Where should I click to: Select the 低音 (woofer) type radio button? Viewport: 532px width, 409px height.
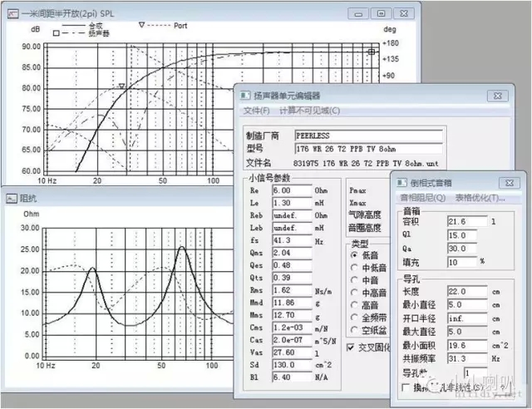tap(353, 254)
